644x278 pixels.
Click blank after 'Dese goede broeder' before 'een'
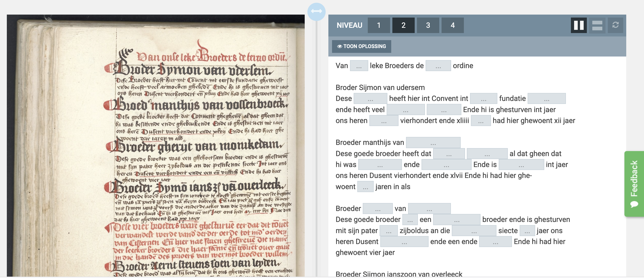410,220
